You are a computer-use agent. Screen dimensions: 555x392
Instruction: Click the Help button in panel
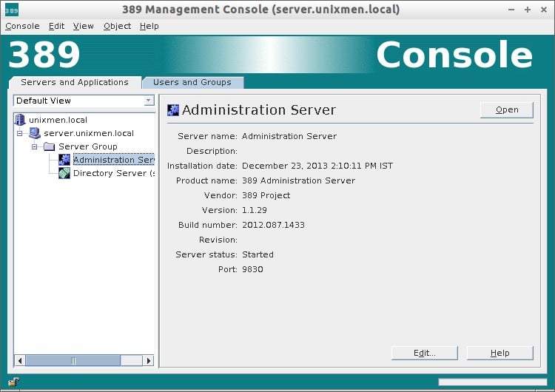click(x=499, y=353)
